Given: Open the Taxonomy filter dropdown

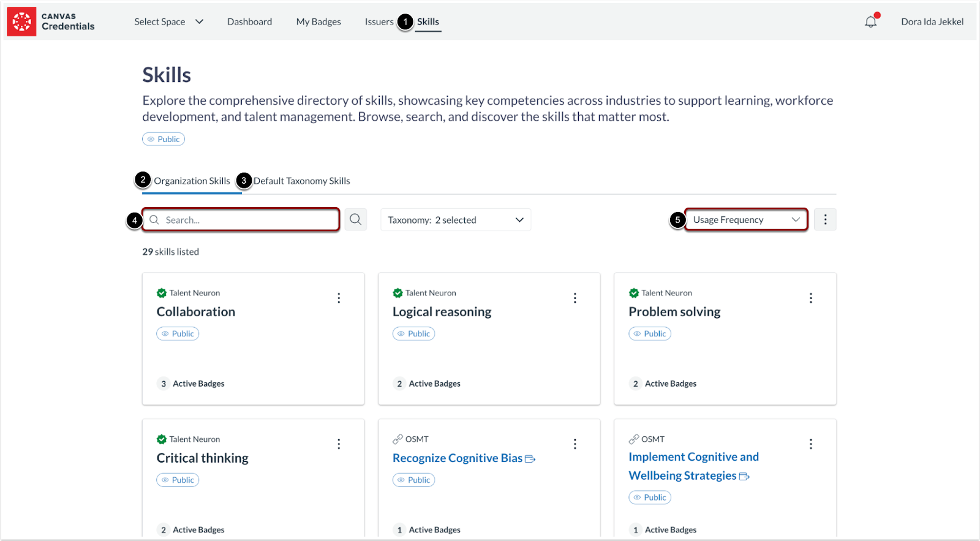Looking at the screenshot, I should (455, 220).
